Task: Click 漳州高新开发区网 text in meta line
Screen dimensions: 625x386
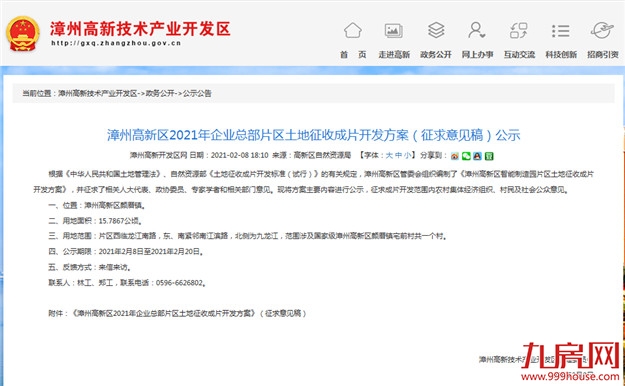Action: tap(159, 155)
